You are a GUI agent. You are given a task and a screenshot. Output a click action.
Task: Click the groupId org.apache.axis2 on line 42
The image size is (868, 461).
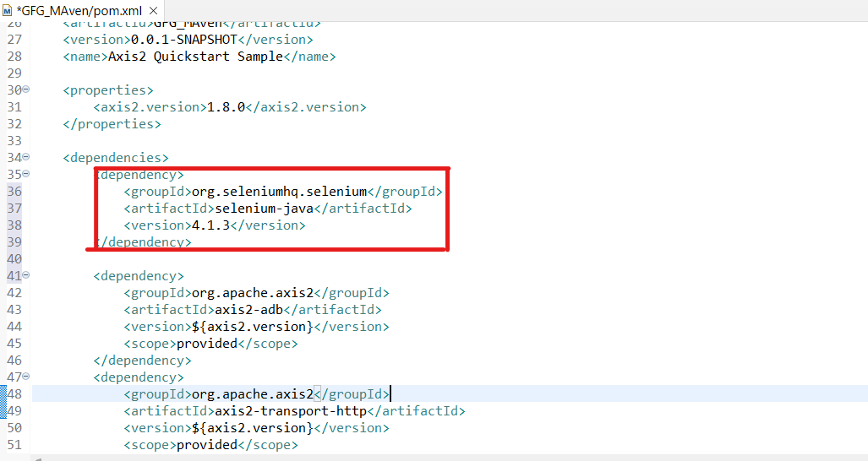pyautogui.click(x=253, y=293)
